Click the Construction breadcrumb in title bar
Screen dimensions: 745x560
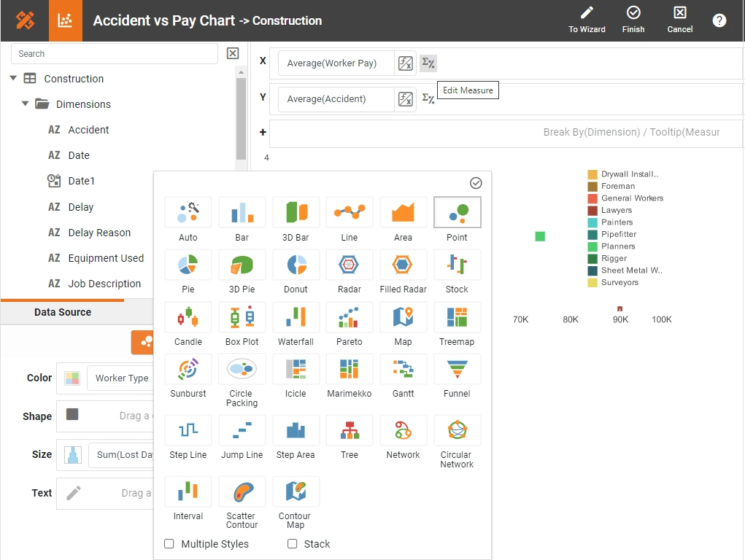[287, 21]
